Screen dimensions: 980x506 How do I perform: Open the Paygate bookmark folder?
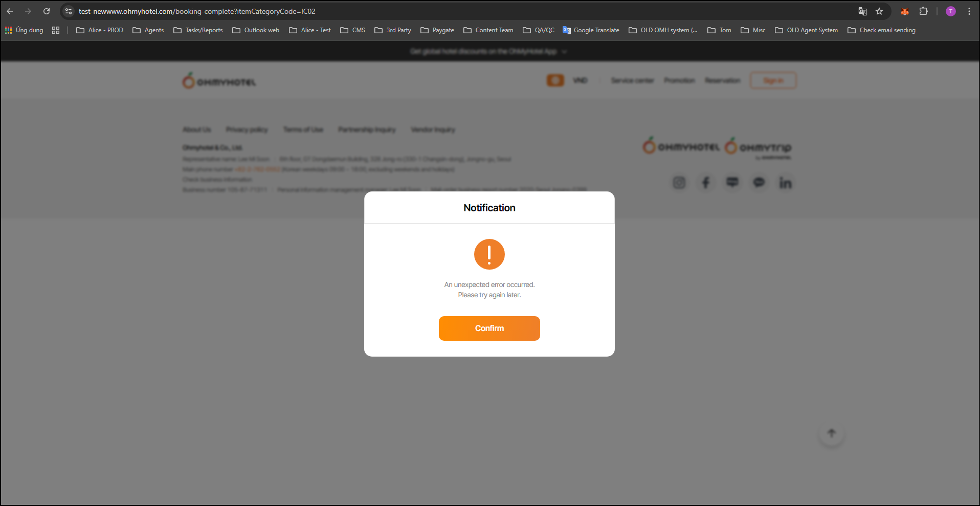pyautogui.click(x=437, y=30)
